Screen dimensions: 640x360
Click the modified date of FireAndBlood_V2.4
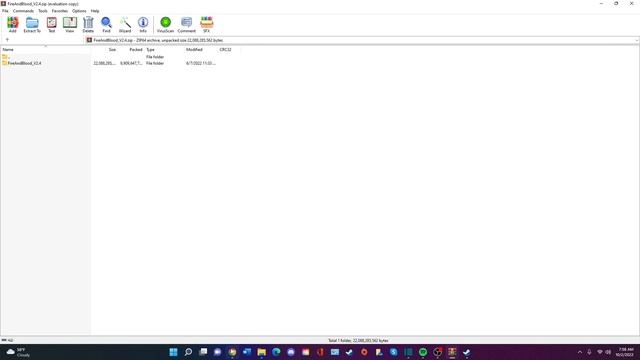201,63
